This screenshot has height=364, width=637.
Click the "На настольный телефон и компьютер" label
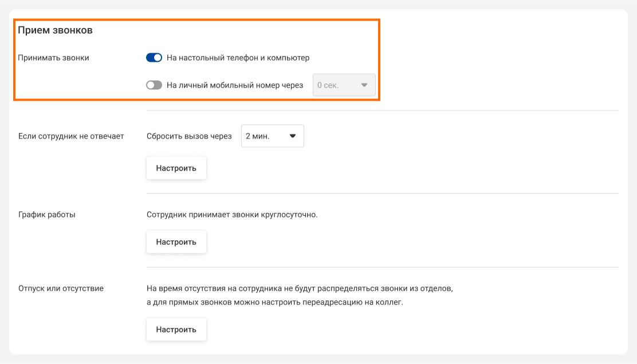[x=238, y=58]
